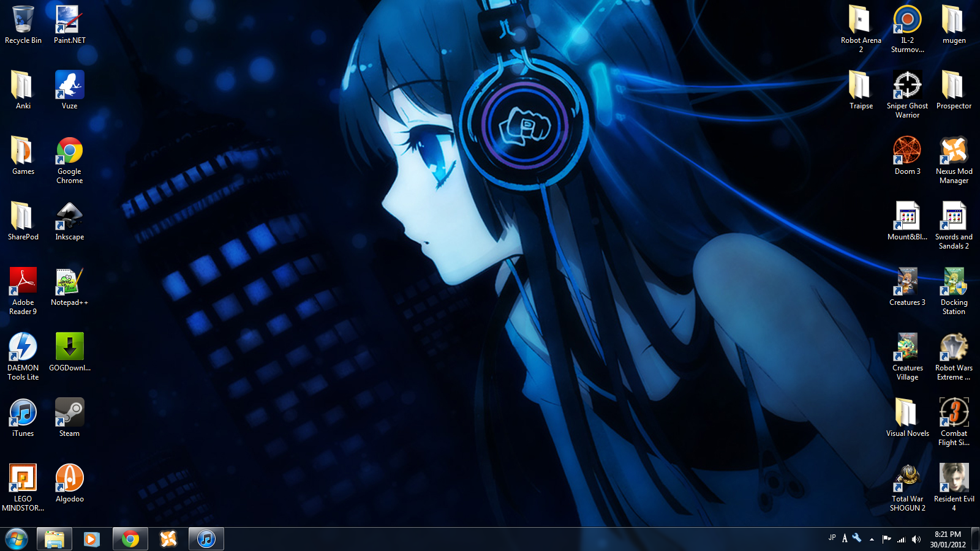Click the Mount&Blade shortcut
980x551 pixels.
tap(907, 221)
